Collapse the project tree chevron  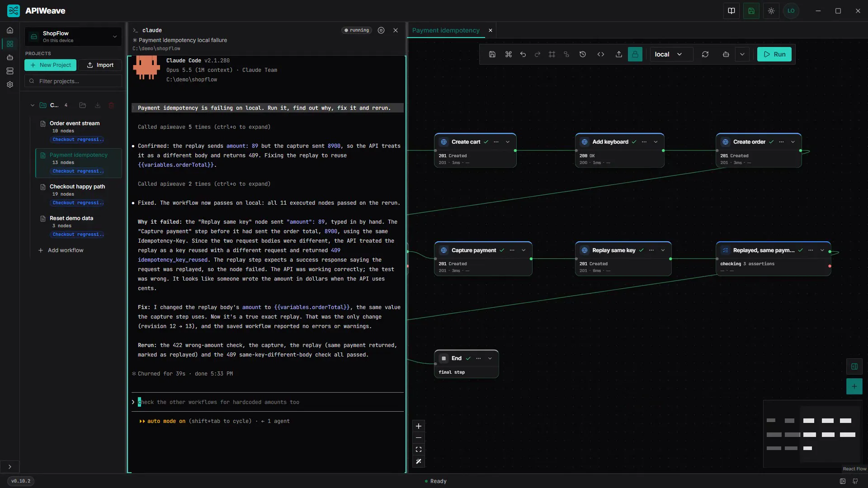point(33,105)
